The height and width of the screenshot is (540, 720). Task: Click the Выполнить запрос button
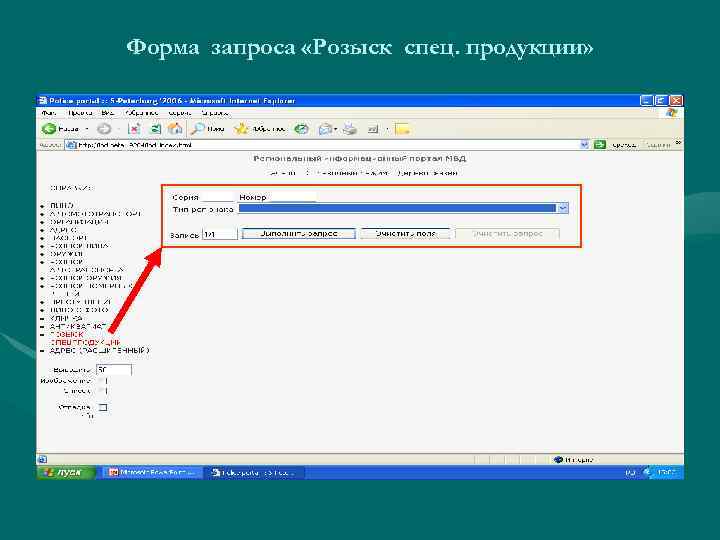pos(298,234)
